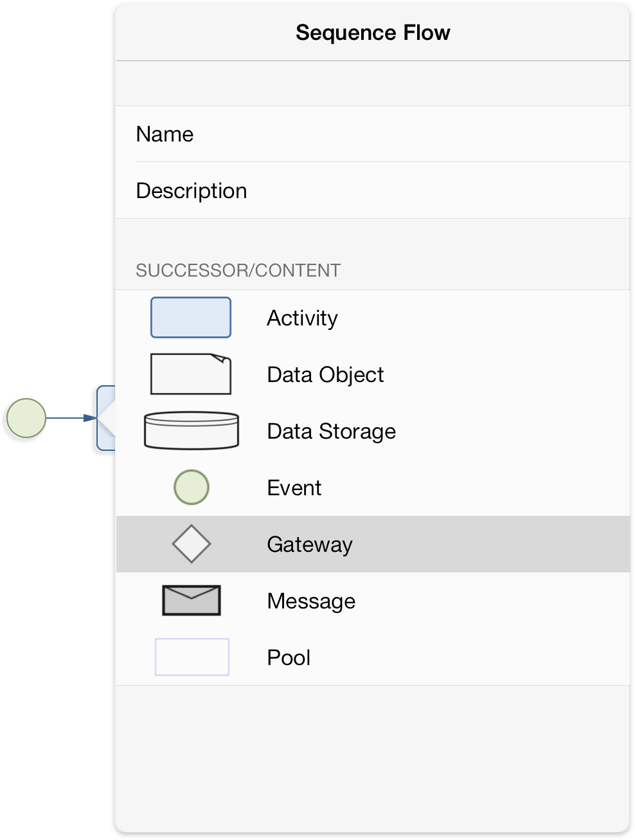Select the Event list entry label
Image resolution: width=635 pixels, height=840 pixels.
[294, 488]
